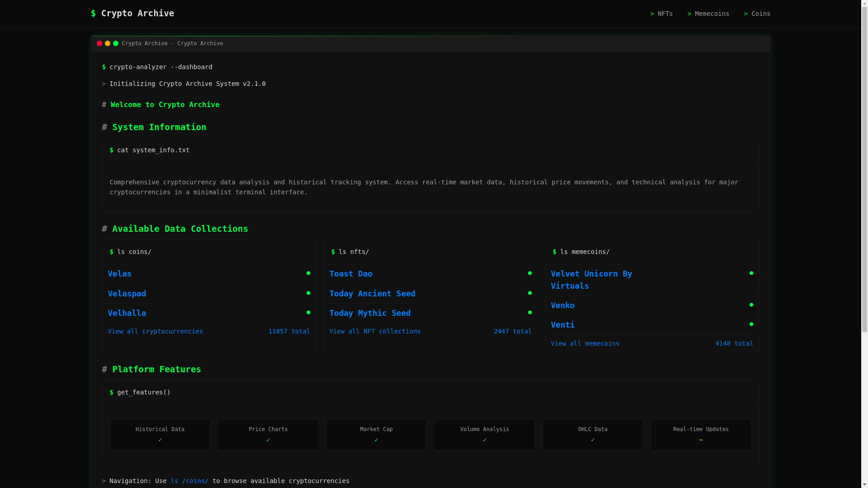Click the status dot next to Toast Dao

[530, 273]
